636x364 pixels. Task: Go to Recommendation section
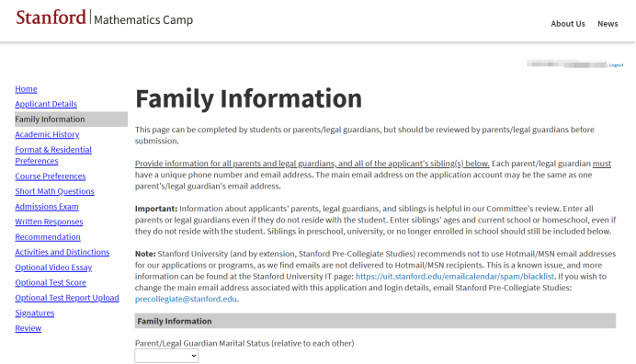(48, 237)
